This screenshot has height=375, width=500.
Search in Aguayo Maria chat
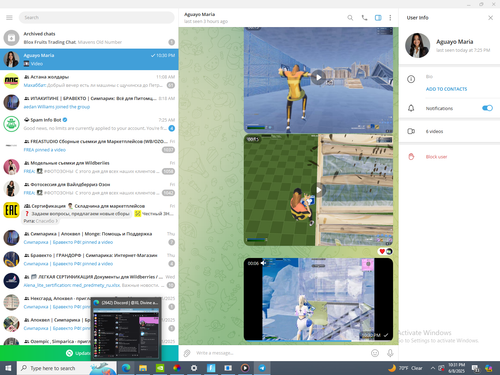point(350,18)
